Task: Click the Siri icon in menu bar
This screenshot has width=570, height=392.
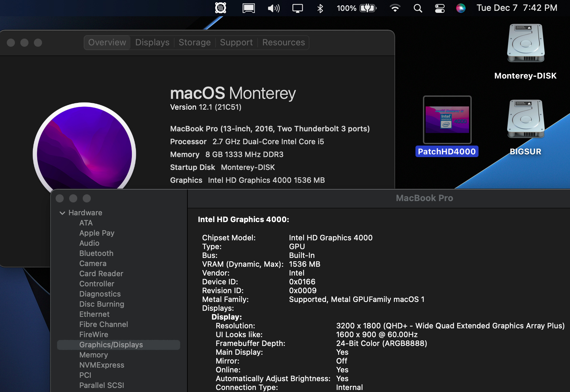Action: point(461,8)
